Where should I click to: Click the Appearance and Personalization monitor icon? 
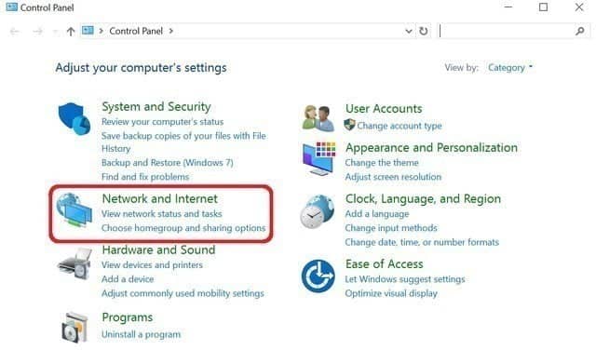coord(318,159)
